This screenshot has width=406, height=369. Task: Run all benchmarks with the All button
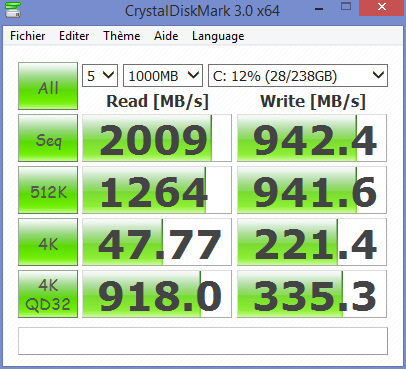(x=48, y=86)
